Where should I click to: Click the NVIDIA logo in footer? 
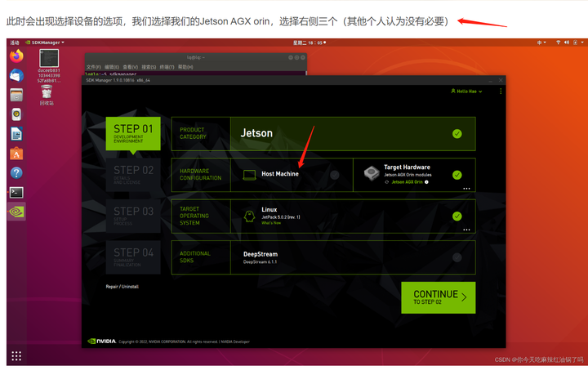click(x=101, y=342)
